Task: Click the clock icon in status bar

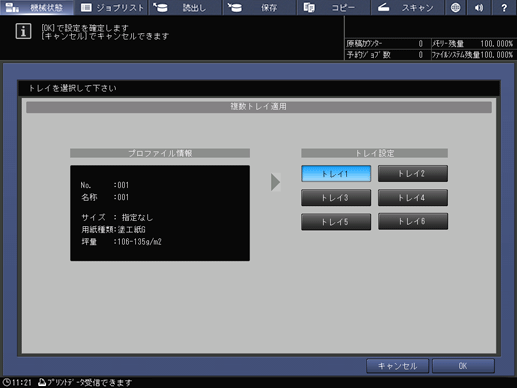Action: pos(6,382)
